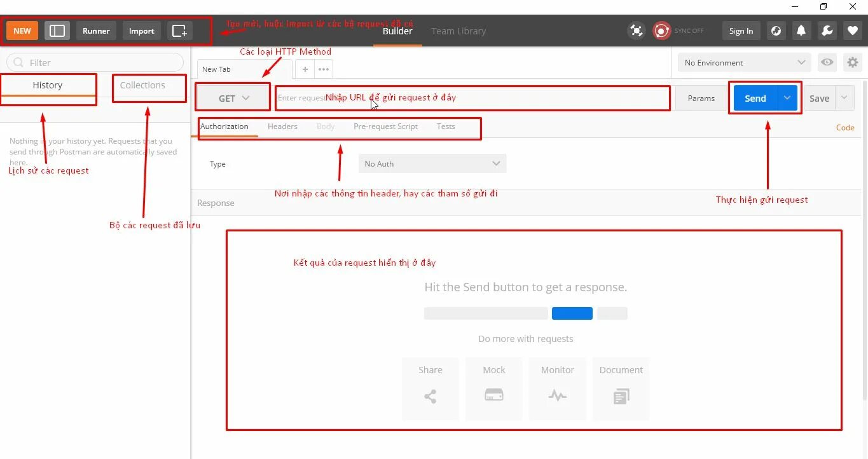This screenshot has width=868, height=459.
Task: Open the No Environment dropdown
Action: 745,62
